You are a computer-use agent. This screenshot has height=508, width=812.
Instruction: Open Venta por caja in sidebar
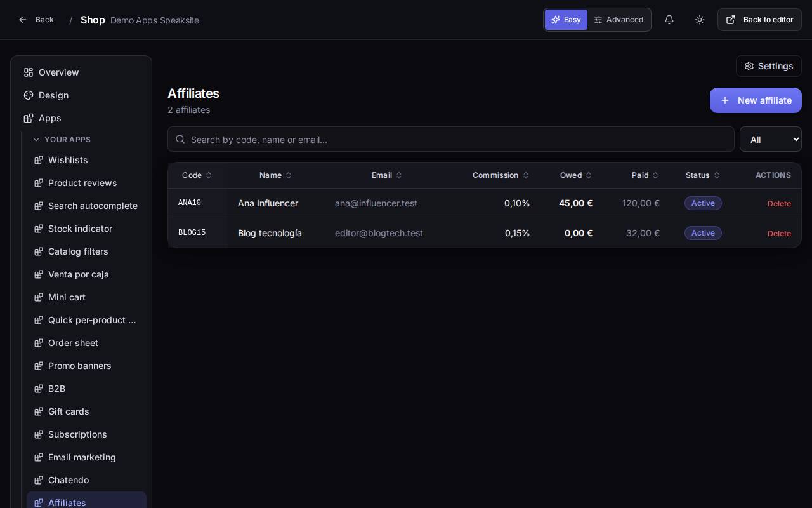click(x=86, y=274)
